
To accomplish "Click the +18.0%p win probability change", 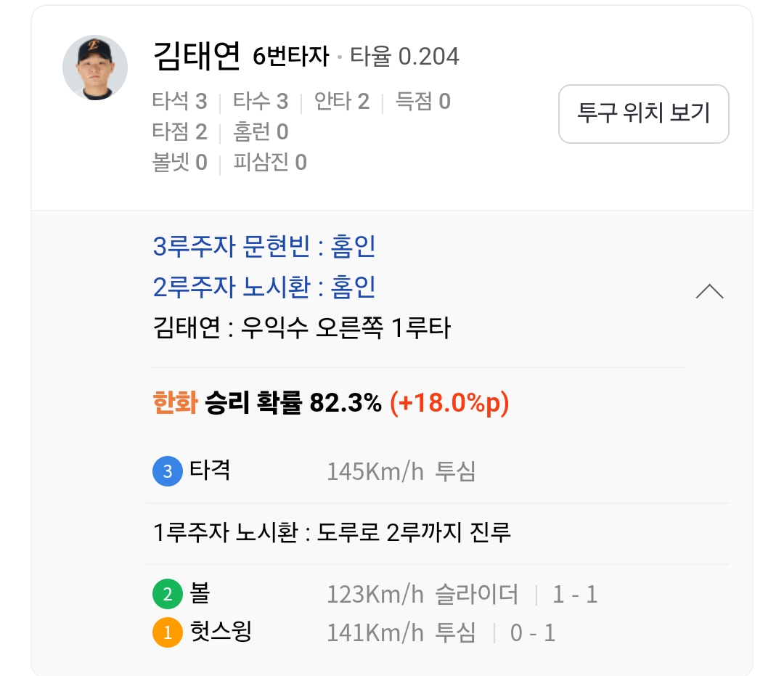I will point(449,403).
